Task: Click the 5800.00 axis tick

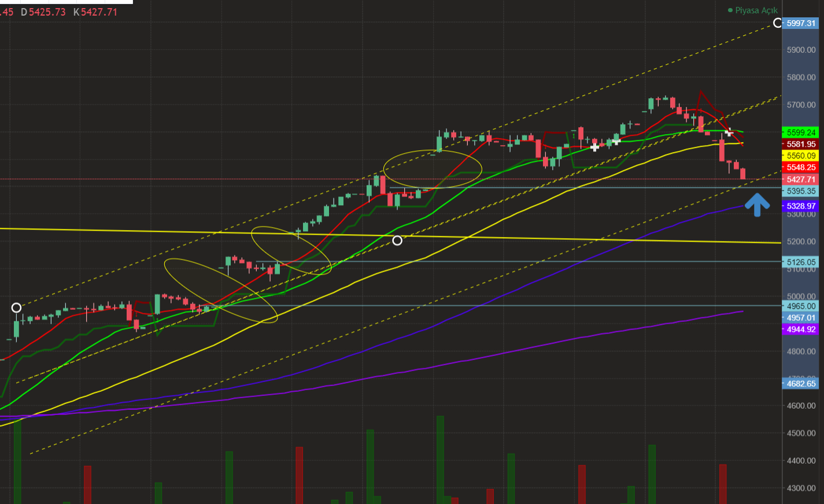Action: tap(801, 77)
